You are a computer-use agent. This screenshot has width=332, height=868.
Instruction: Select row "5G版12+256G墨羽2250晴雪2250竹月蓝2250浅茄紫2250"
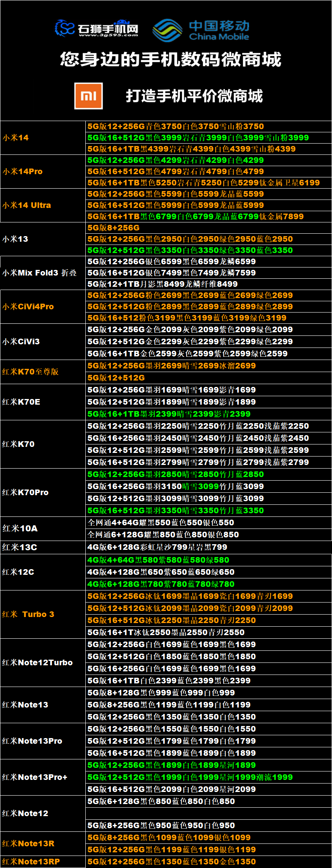tap(209, 426)
